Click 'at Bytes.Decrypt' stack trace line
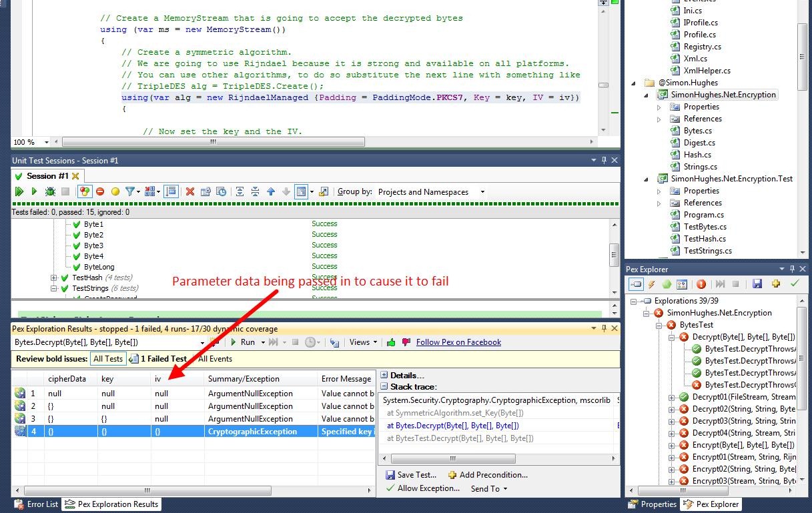The height and width of the screenshot is (513, 812). pyautogui.click(x=452, y=426)
